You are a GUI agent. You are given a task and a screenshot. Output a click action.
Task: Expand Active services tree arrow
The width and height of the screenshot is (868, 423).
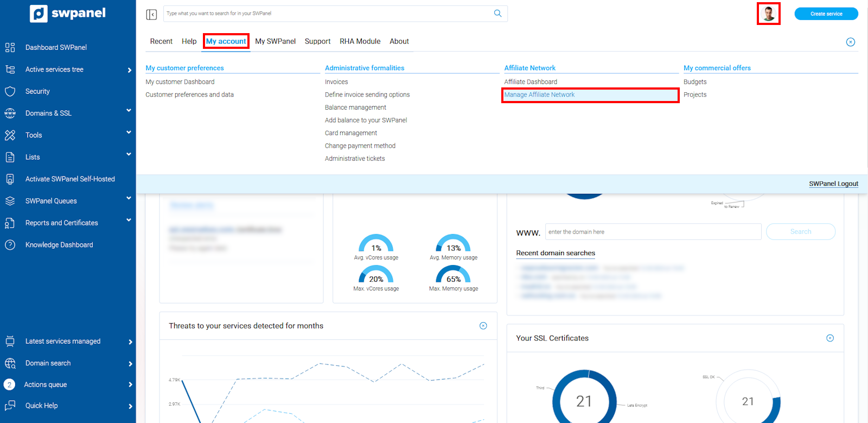130,70
